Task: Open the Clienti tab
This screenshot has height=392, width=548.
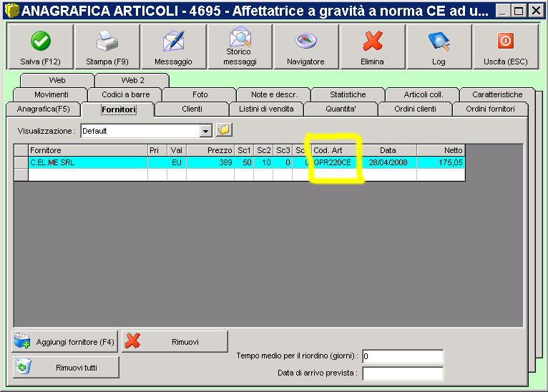Action: pyautogui.click(x=192, y=109)
